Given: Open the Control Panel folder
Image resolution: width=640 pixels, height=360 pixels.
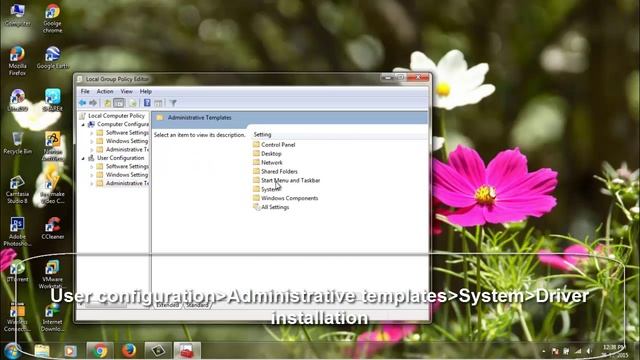Looking at the screenshot, I should 278,144.
